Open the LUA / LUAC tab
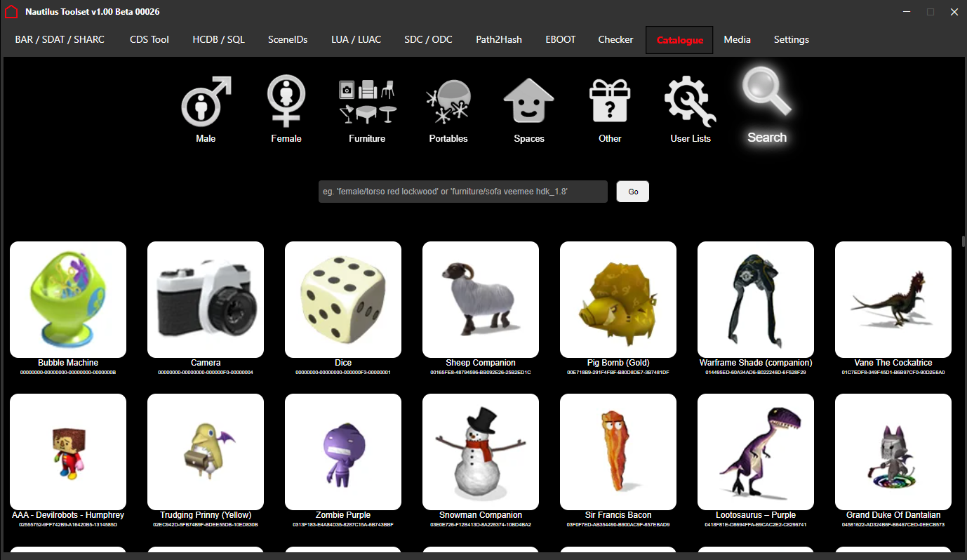Viewport: 967px width, 560px height. [356, 39]
